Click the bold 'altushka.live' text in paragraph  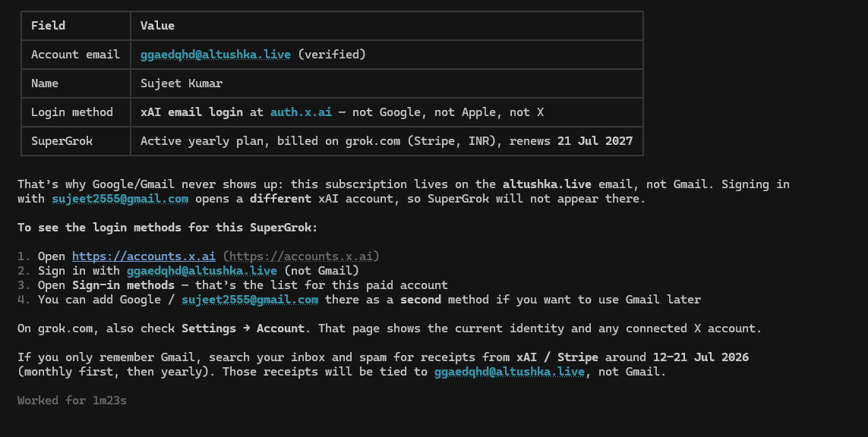tap(547, 184)
